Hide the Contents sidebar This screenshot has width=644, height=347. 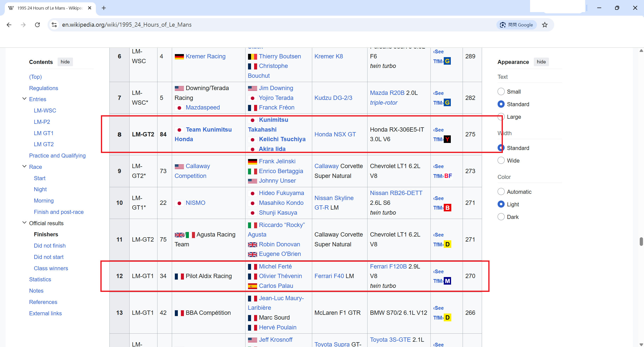pyautogui.click(x=65, y=62)
